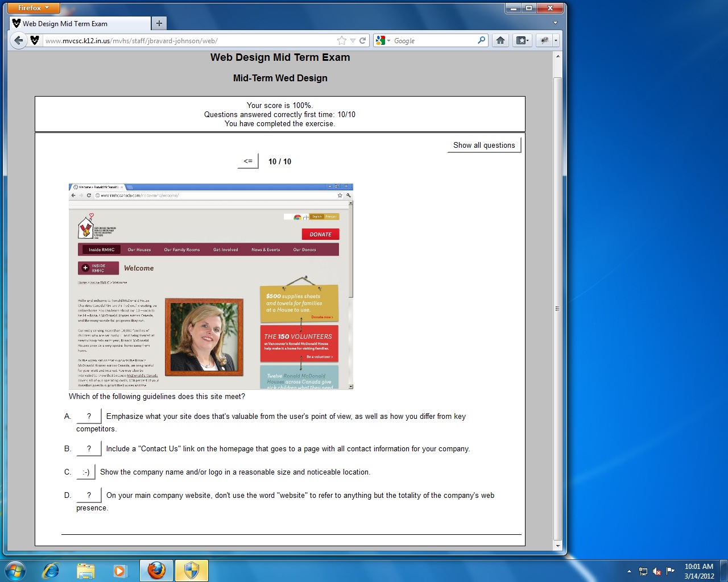Image resolution: width=728 pixels, height=582 pixels.
Task: Select answer A question mark button
Action: pos(89,416)
